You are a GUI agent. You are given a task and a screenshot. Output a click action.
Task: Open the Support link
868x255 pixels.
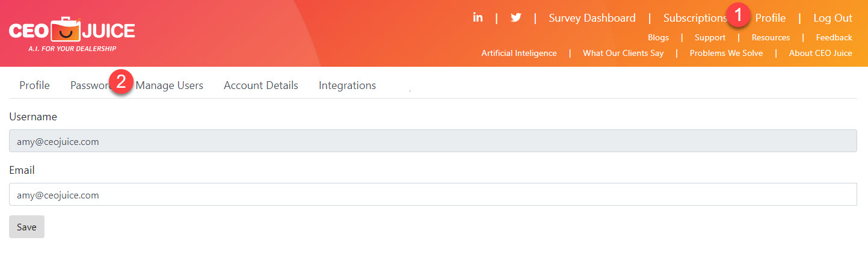[x=710, y=37]
